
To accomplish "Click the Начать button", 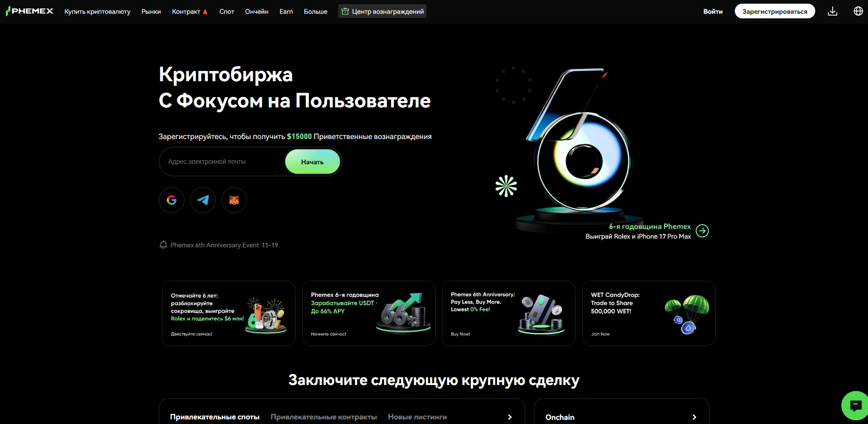I will click(313, 162).
